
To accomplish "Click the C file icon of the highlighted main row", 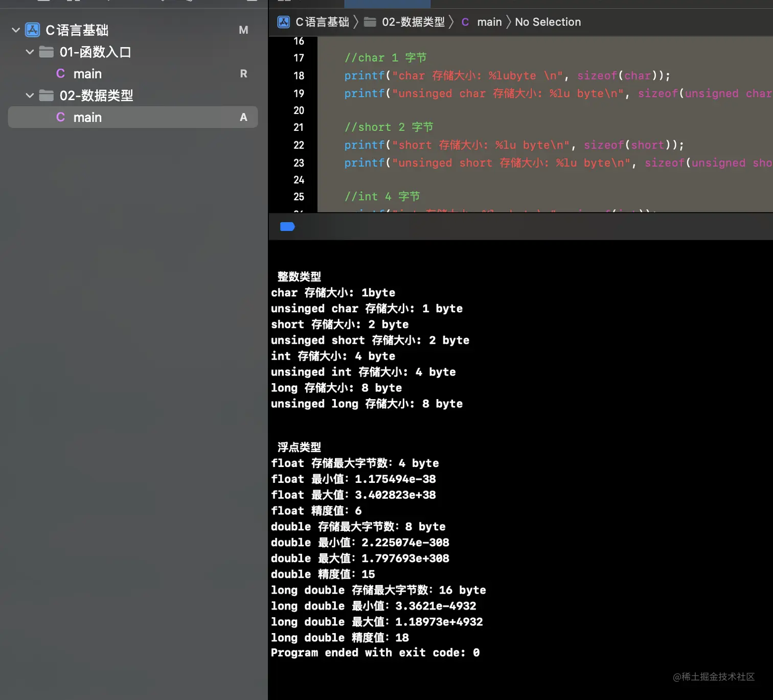I will (60, 118).
